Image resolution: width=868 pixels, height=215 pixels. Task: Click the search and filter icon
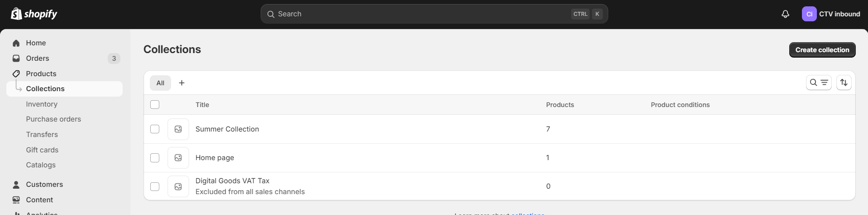pos(818,83)
